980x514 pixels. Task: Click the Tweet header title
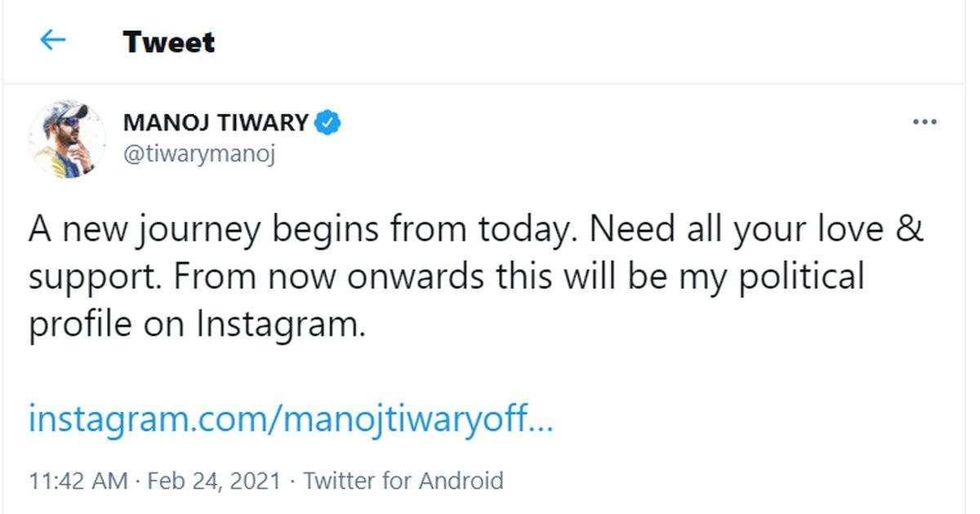(x=168, y=42)
